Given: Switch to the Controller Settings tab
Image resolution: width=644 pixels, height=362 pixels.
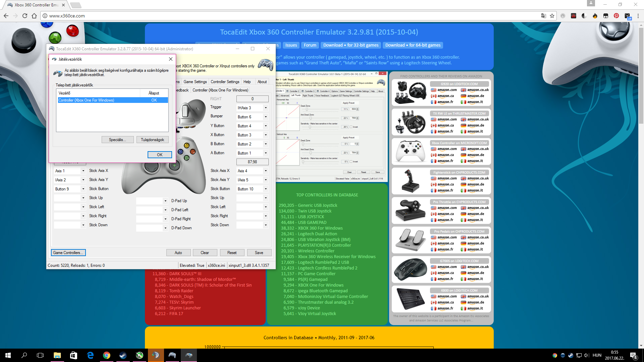Looking at the screenshot, I should tap(225, 82).
